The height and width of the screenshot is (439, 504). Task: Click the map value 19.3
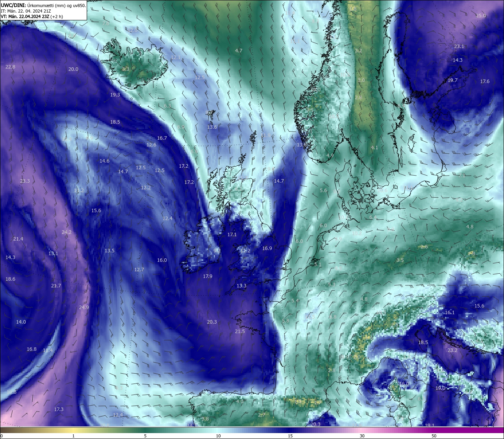[115, 95]
